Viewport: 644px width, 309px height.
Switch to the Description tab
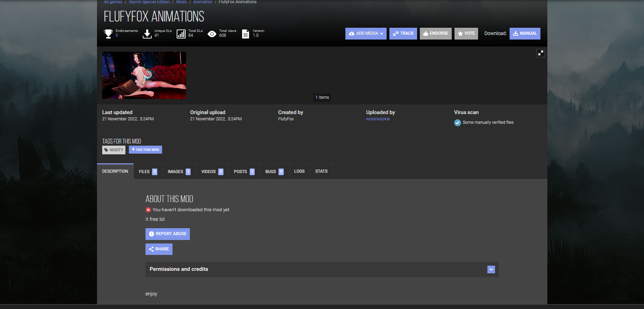(115, 171)
